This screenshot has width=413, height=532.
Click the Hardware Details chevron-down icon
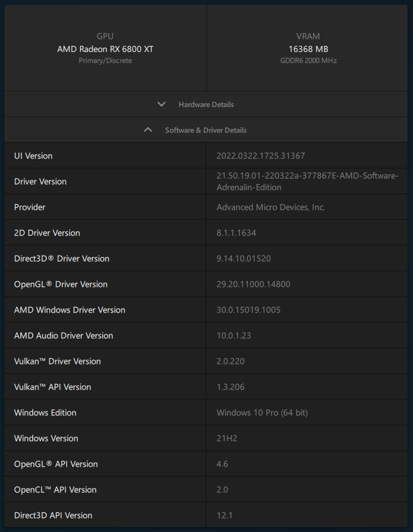tap(162, 104)
